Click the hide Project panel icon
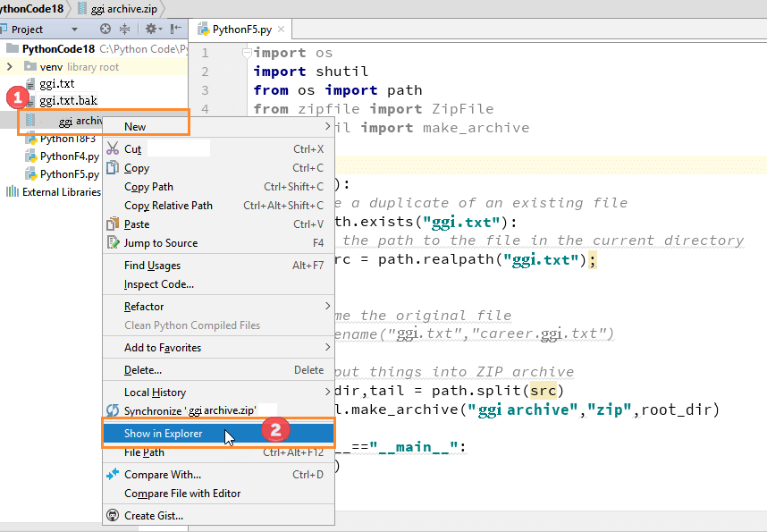Screen dimensions: 767x532 tap(174, 30)
